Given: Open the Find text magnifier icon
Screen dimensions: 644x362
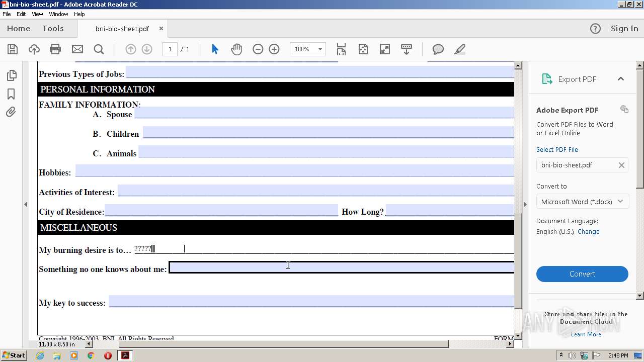Looking at the screenshot, I should point(99,49).
